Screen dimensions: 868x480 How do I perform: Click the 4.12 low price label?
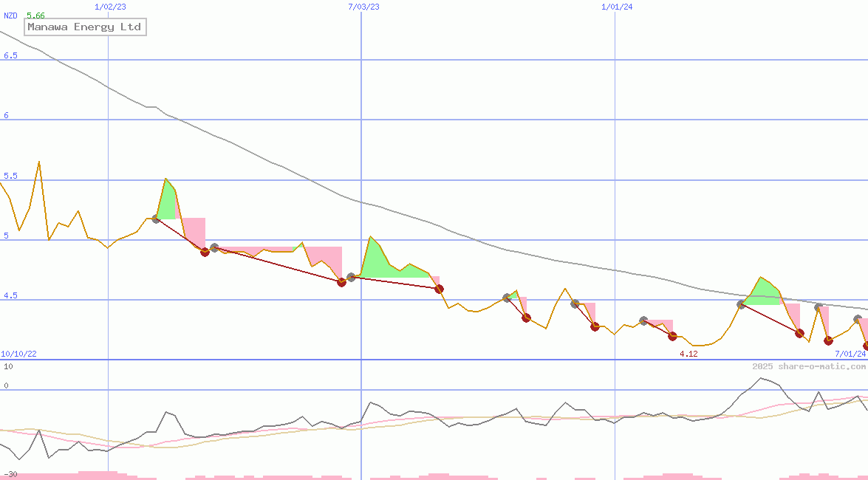pos(688,354)
